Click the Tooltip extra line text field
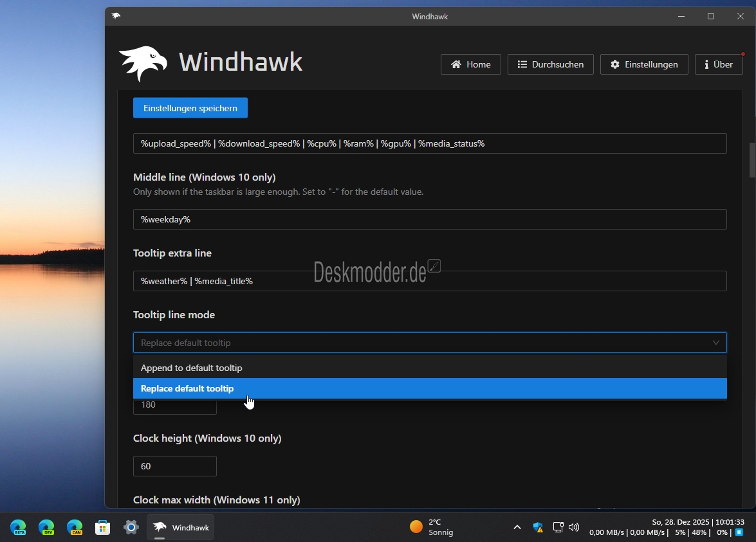The width and height of the screenshot is (756, 542). tap(430, 281)
